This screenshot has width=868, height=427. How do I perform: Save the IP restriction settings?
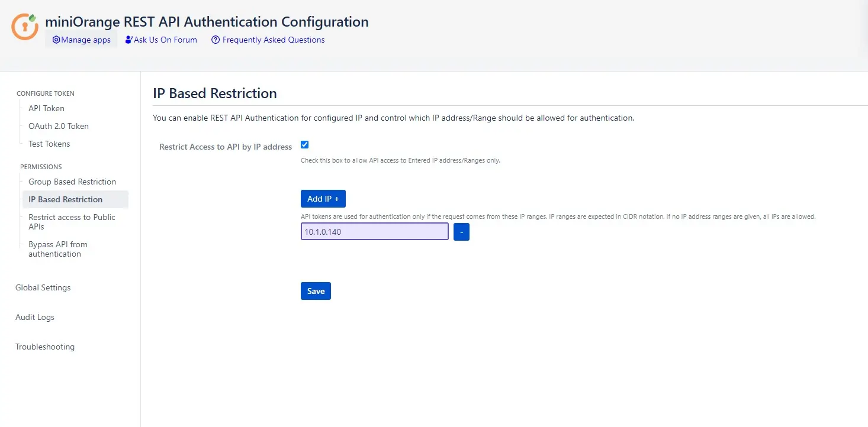click(x=316, y=291)
